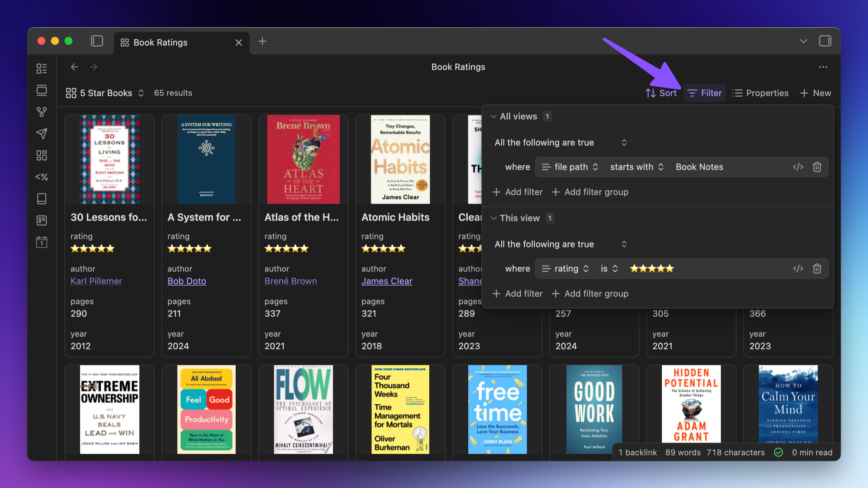Edit the Book Notes filter value
Viewport: 868px width, 488px height.
point(700,167)
